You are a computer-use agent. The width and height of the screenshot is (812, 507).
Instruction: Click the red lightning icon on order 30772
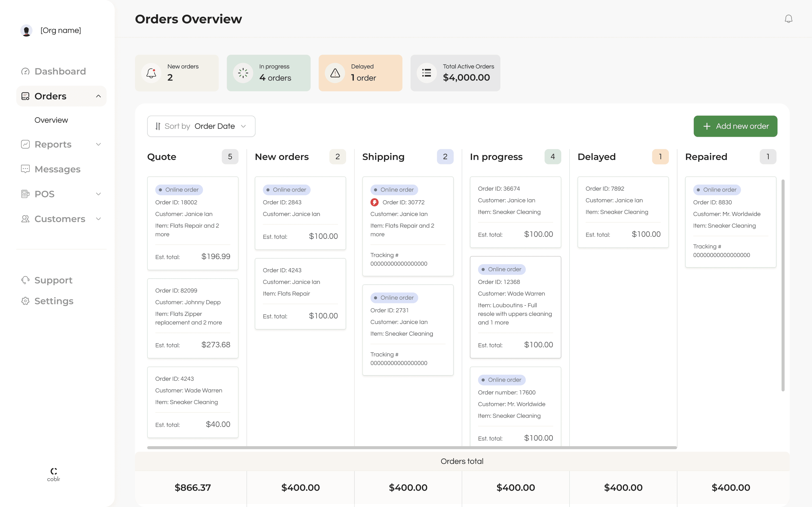click(374, 202)
